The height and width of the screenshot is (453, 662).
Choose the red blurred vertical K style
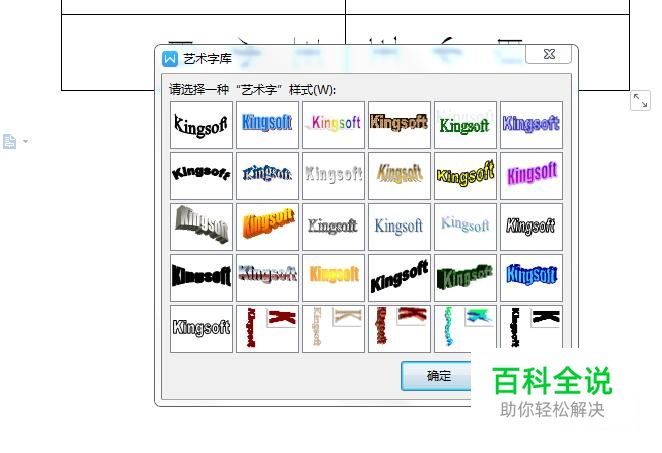coord(399,329)
